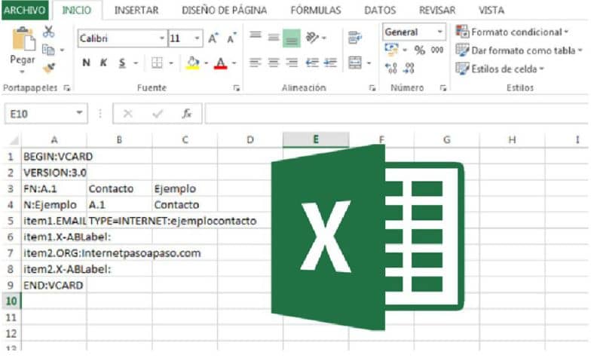Apply percent style
Image resolution: width=603 pixels, height=364 pixels.
point(420,50)
